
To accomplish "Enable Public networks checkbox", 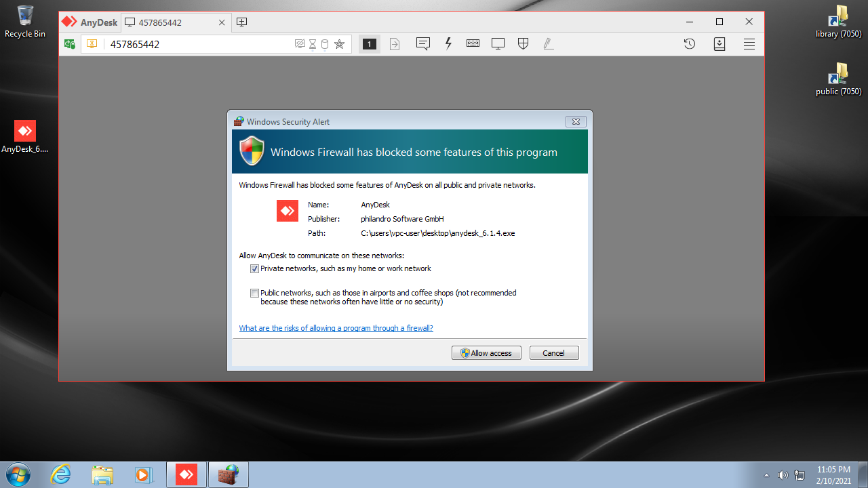I will pos(255,293).
